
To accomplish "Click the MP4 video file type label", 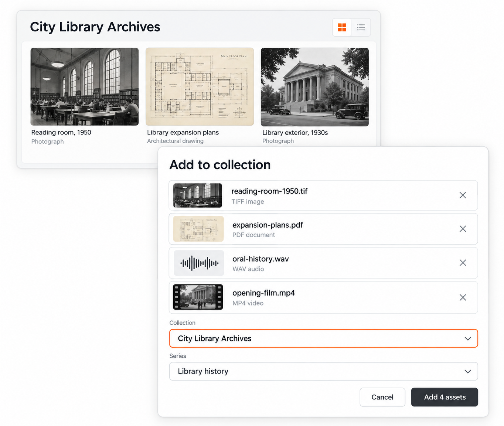I will pos(248,303).
